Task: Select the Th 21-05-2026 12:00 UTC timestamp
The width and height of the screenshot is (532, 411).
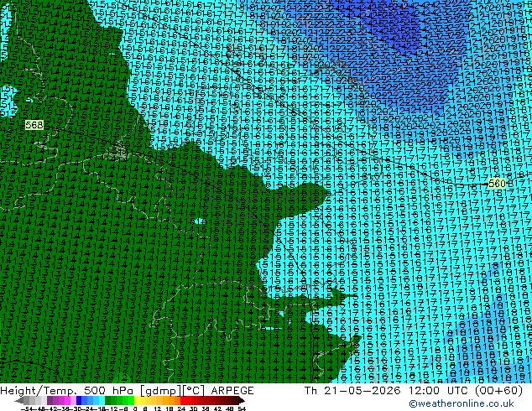Action: pyautogui.click(x=414, y=391)
